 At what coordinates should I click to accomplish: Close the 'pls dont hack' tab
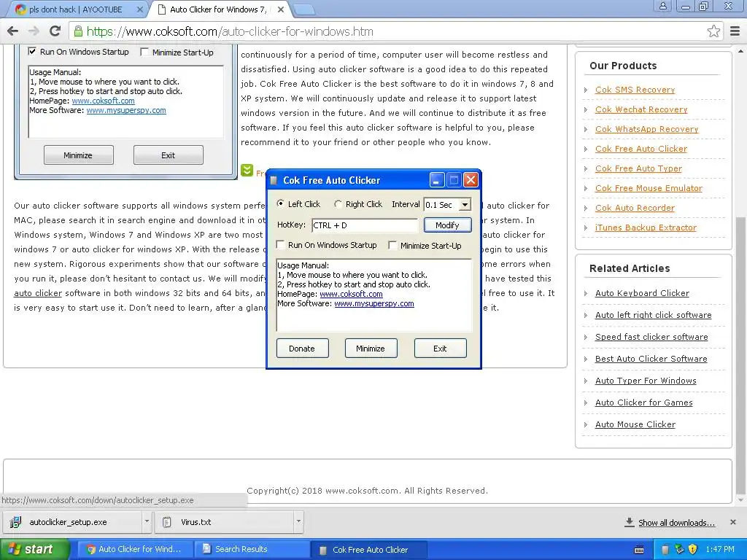(140, 9)
